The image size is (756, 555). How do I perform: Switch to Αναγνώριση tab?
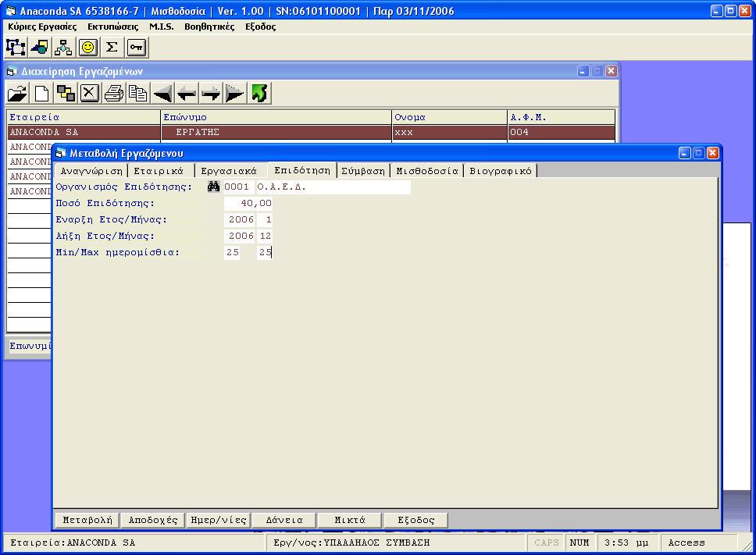coord(91,171)
